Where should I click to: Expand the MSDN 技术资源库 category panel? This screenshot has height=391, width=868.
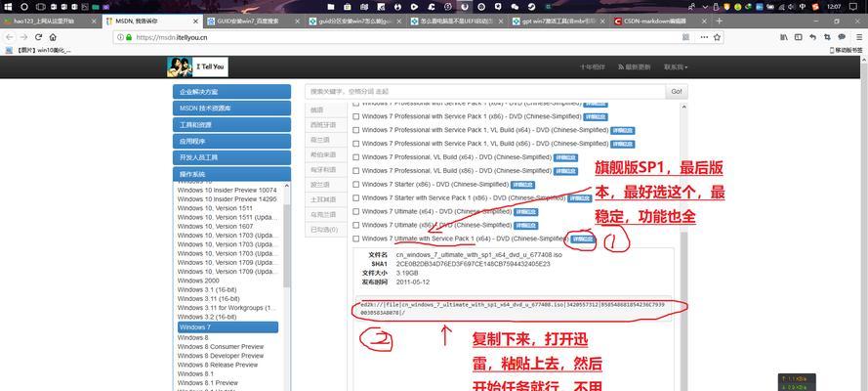pos(231,108)
